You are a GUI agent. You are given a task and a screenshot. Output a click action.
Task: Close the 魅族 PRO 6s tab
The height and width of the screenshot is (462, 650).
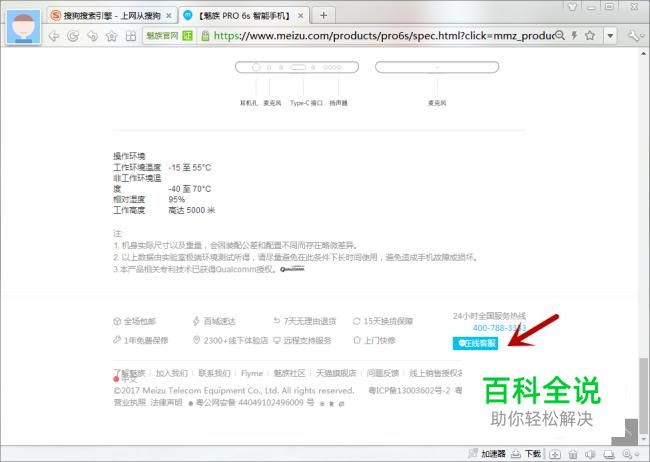pos(301,16)
